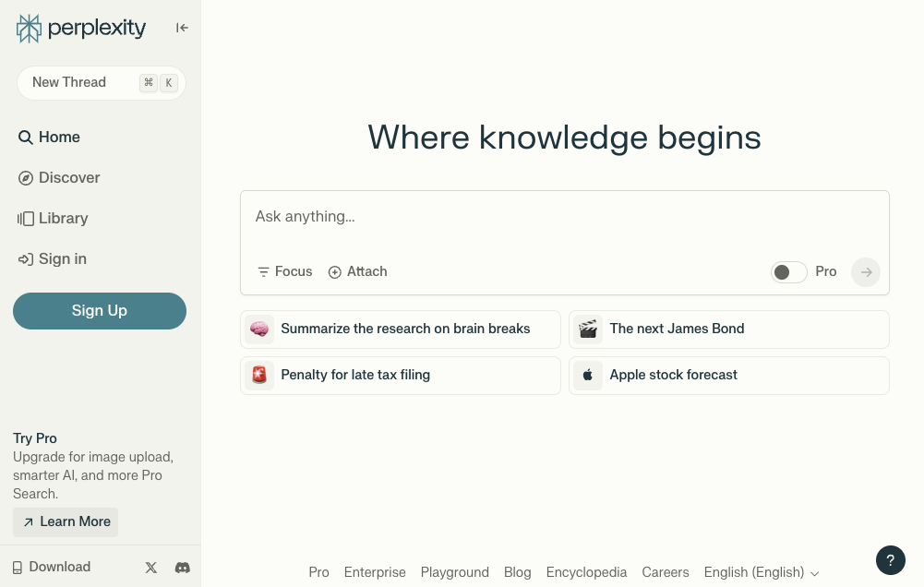Image resolution: width=924 pixels, height=587 pixels.
Task: Open Perplexity's X (Twitter) icon
Action: 151,568
